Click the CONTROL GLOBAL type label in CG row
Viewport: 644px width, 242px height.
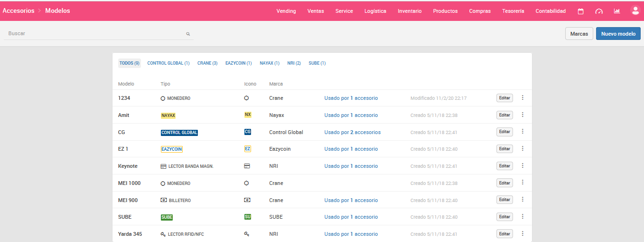179,133
